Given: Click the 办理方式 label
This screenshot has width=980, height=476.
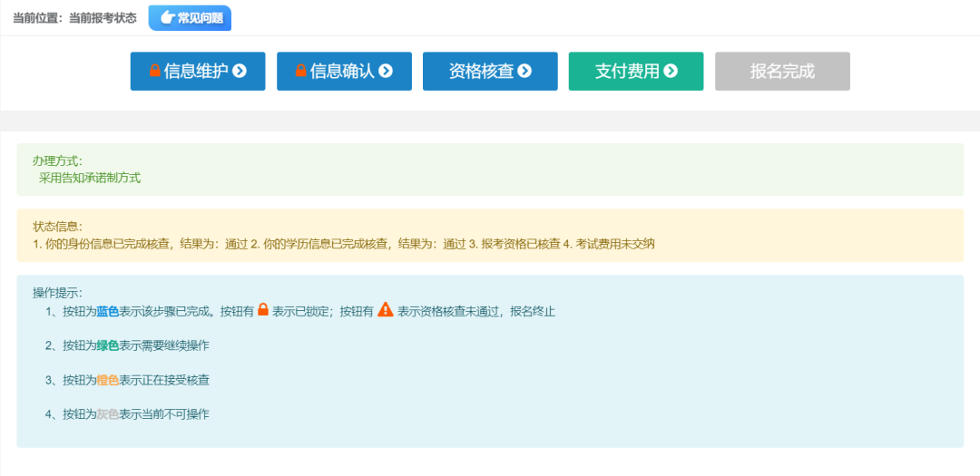Looking at the screenshot, I should [x=57, y=160].
